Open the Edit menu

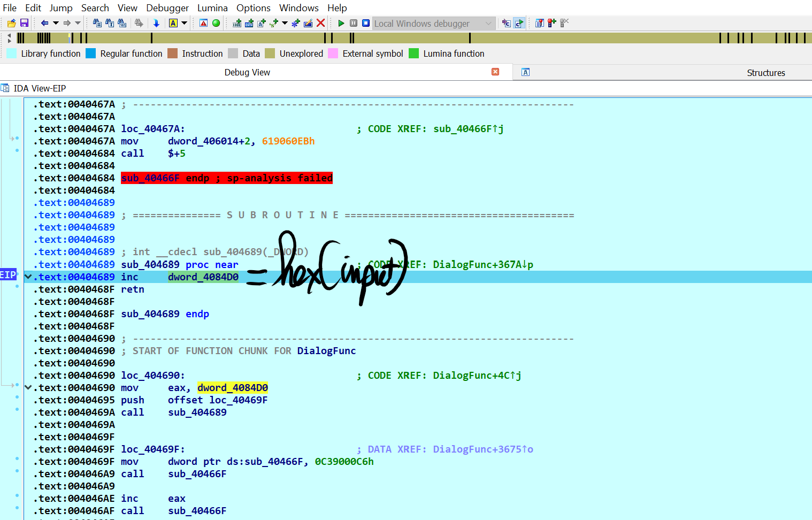[x=33, y=8]
